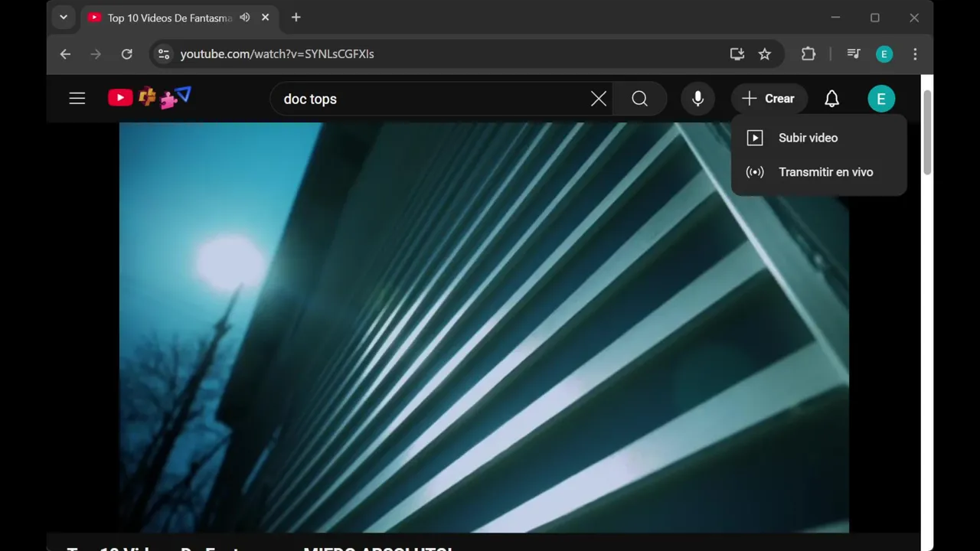This screenshot has height=551, width=980.
Task: Choose Transmitir en vivo option
Action: tap(818, 172)
